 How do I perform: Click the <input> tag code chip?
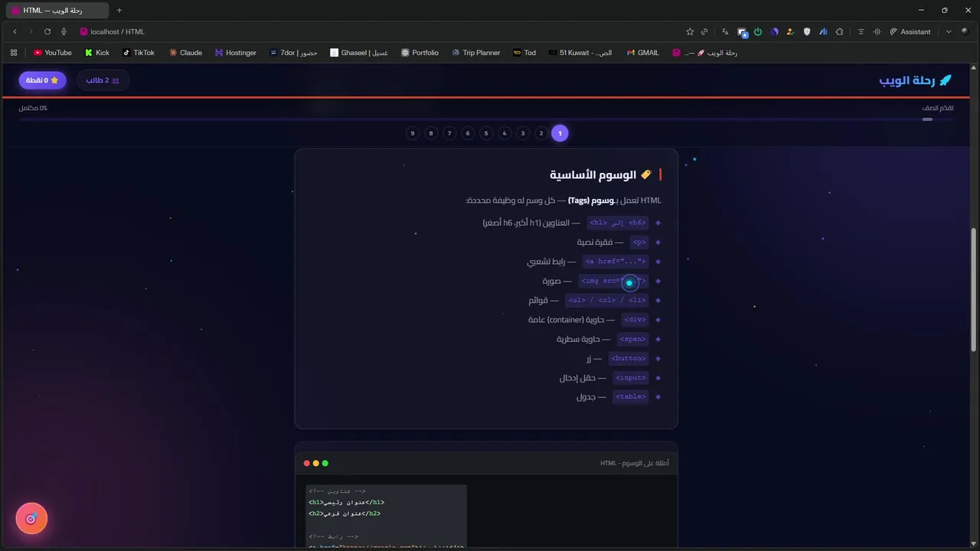click(631, 377)
